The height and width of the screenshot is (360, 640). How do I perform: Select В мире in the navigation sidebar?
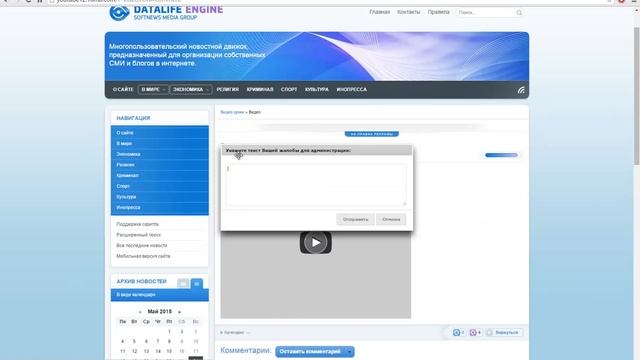(x=160, y=143)
